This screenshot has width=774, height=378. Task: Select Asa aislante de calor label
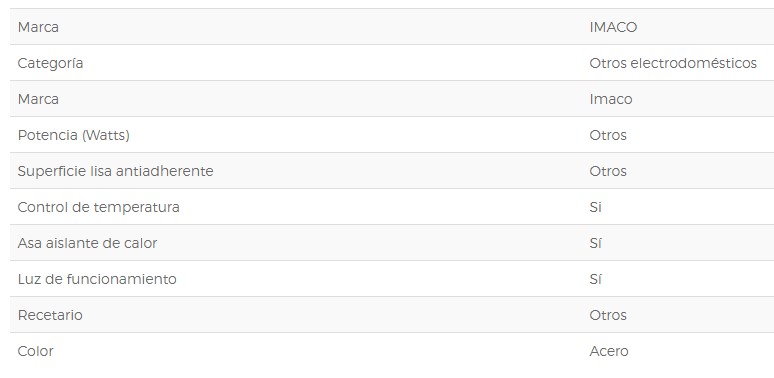point(87,243)
